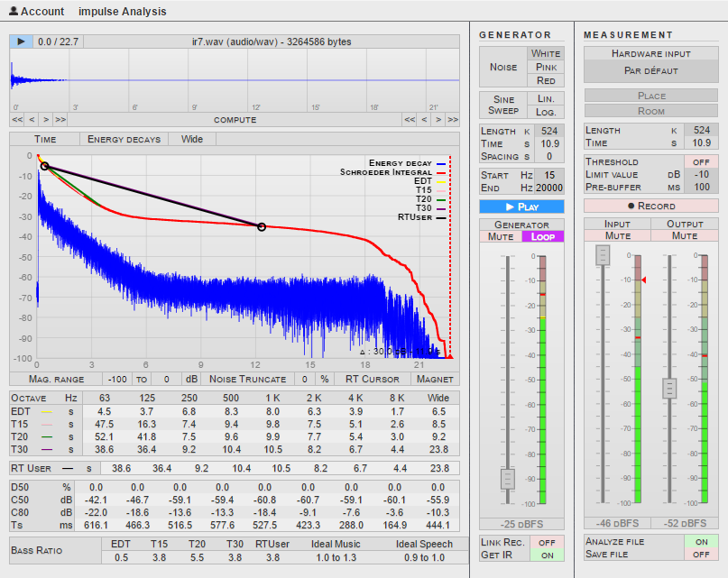
Task: Click the waveform play button
Action: tap(21, 41)
